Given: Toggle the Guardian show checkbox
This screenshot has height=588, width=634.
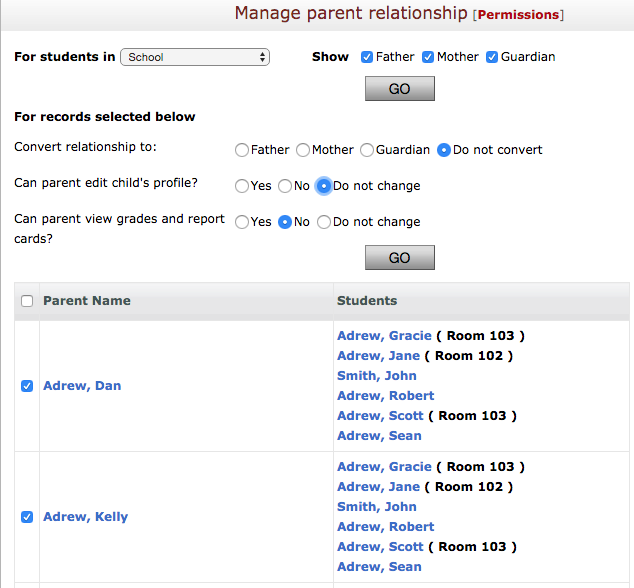Looking at the screenshot, I should (x=492, y=57).
